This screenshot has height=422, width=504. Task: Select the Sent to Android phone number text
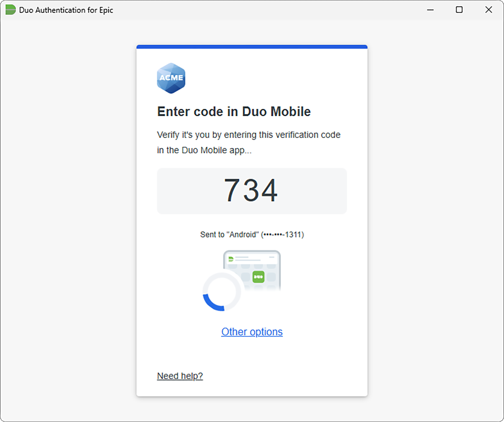tap(251, 235)
